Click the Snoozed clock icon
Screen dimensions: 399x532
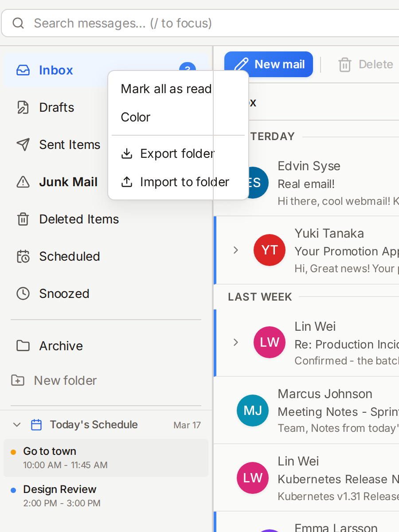click(23, 293)
